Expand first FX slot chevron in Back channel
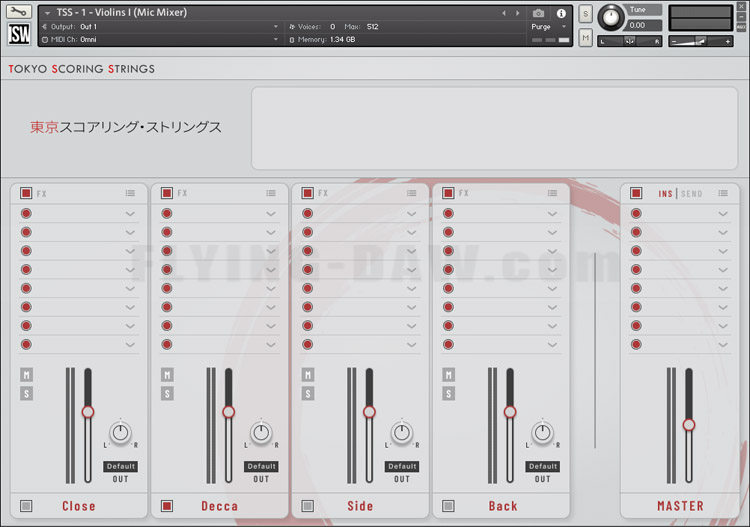 click(x=552, y=214)
